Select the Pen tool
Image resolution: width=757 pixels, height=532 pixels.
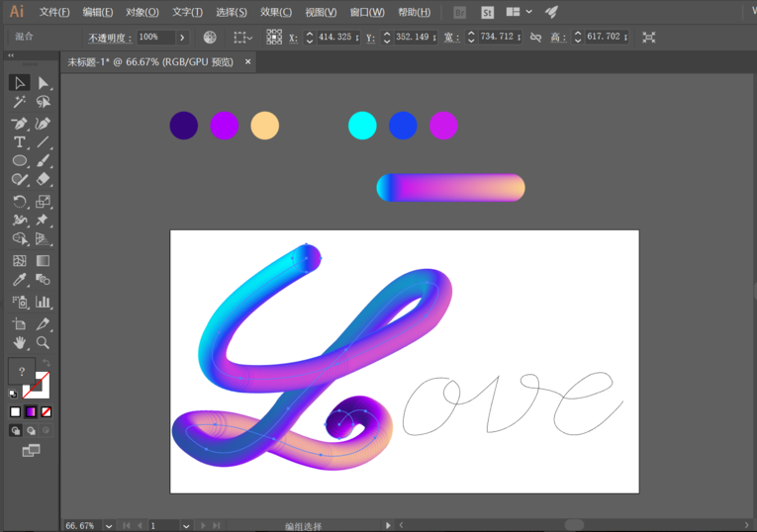pos(19,124)
